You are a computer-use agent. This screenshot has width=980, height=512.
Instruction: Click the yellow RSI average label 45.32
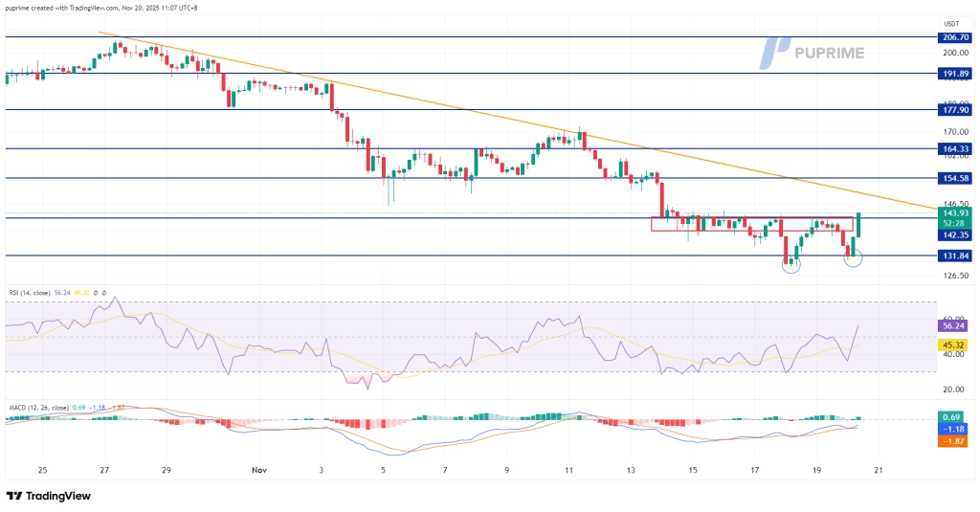(x=953, y=345)
